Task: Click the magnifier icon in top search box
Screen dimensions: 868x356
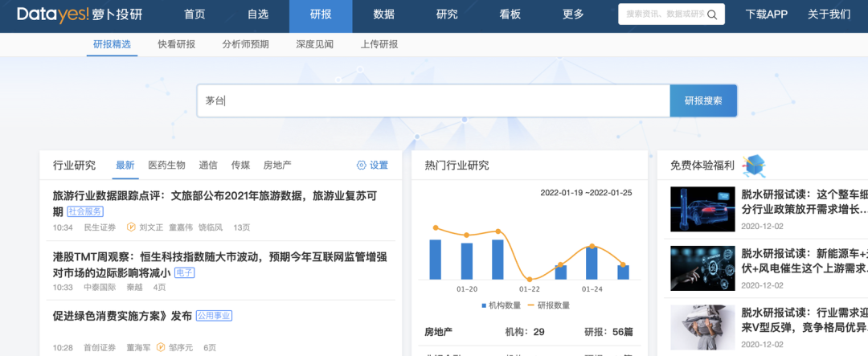Action: pyautogui.click(x=712, y=15)
